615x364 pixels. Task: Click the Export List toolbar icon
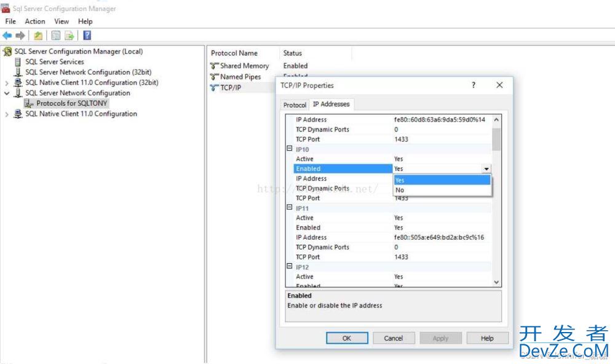point(69,36)
